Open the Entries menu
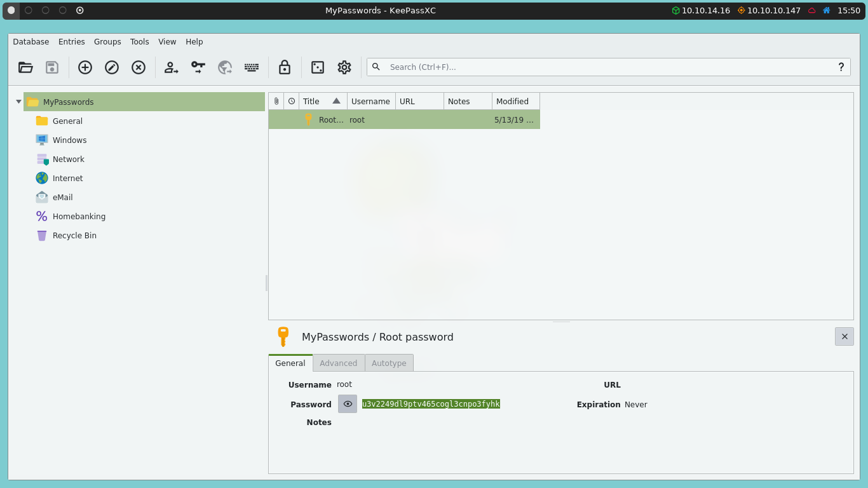 click(x=72, y=42)
